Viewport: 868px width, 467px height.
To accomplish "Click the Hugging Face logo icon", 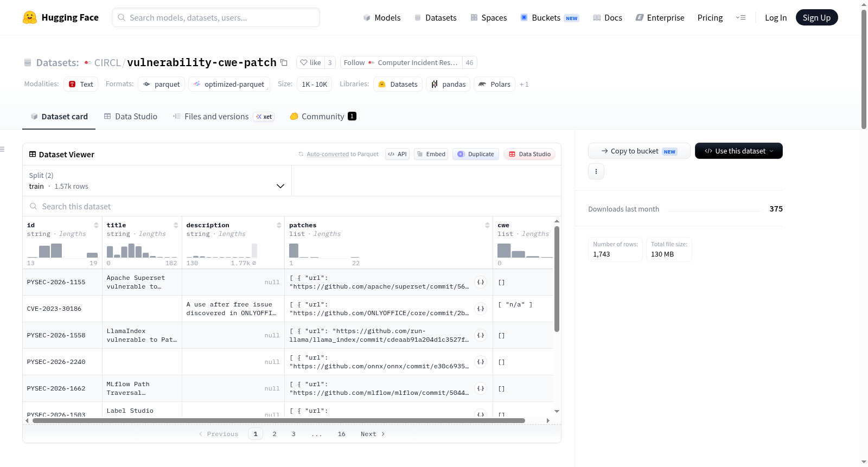I will click(30, 17).
